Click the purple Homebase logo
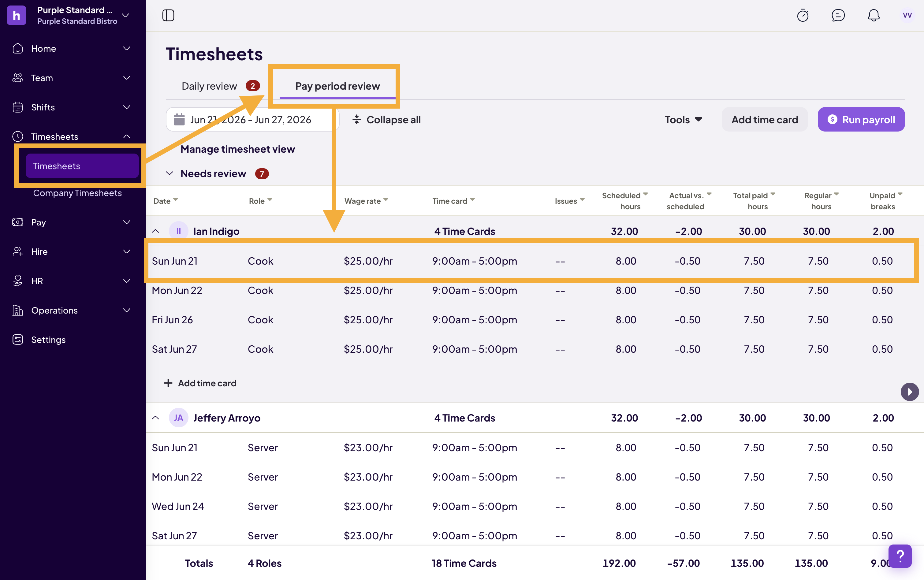 click(17, 15)
